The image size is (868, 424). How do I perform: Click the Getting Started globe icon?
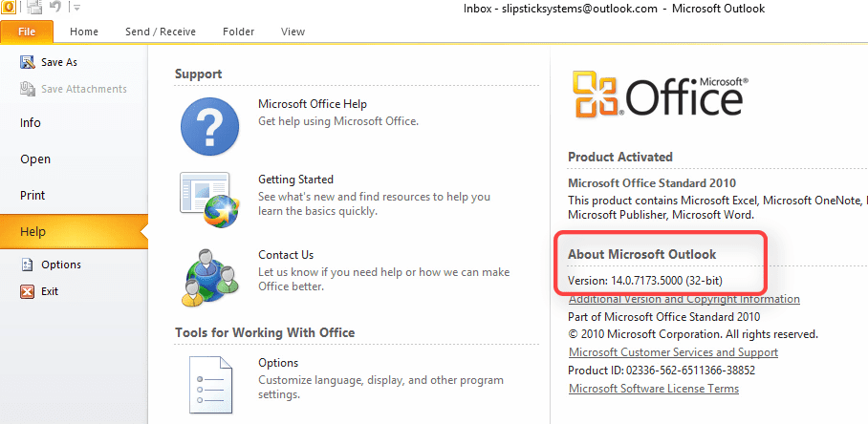(x=209, y=201)
